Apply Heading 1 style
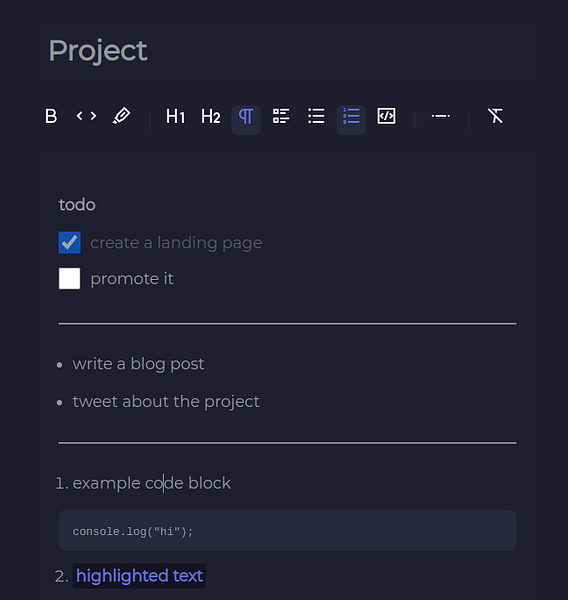The height and width of the screenshot is (600, 568). pyautogui.click(x=175, y=116)
